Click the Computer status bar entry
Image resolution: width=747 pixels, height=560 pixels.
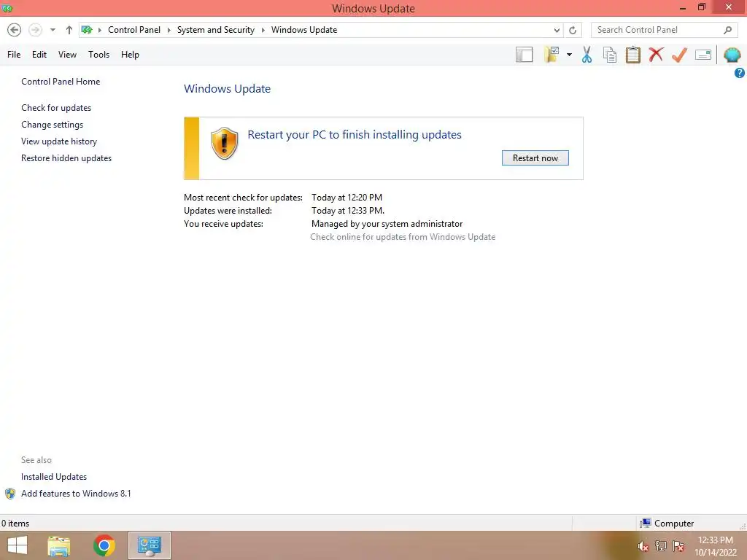click(667, 524)
